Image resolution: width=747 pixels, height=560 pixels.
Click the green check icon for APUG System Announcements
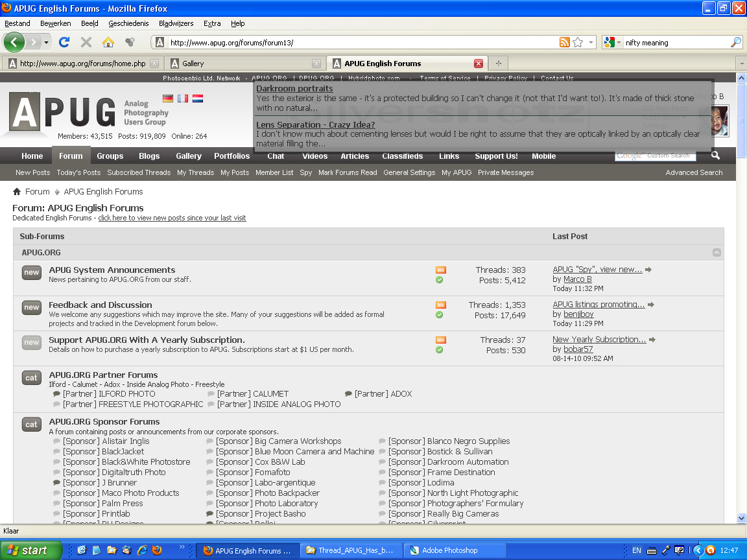[x=439, y=280]
